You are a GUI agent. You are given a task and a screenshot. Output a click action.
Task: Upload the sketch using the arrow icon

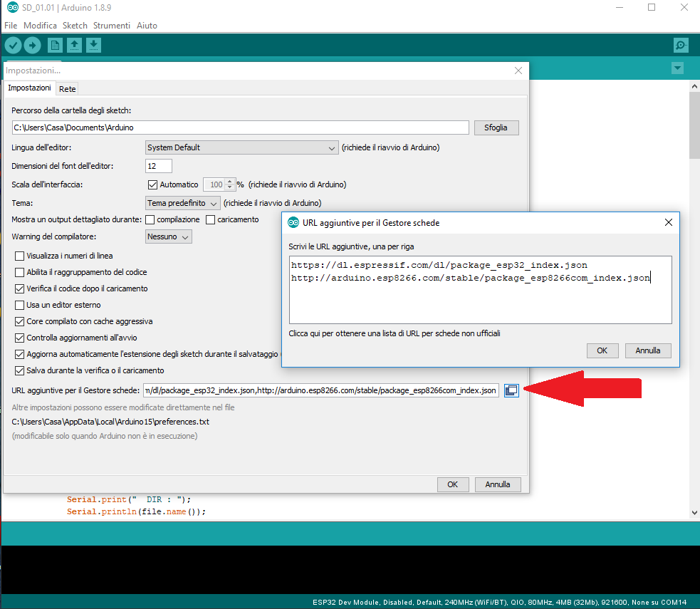(x=32, y=45)
